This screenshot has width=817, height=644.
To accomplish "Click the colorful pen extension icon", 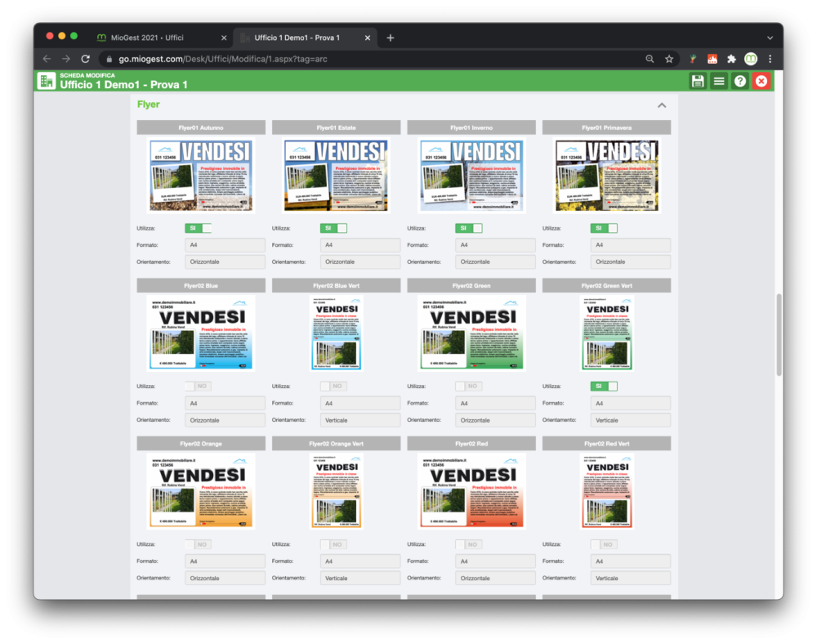I will click(693, 59).
